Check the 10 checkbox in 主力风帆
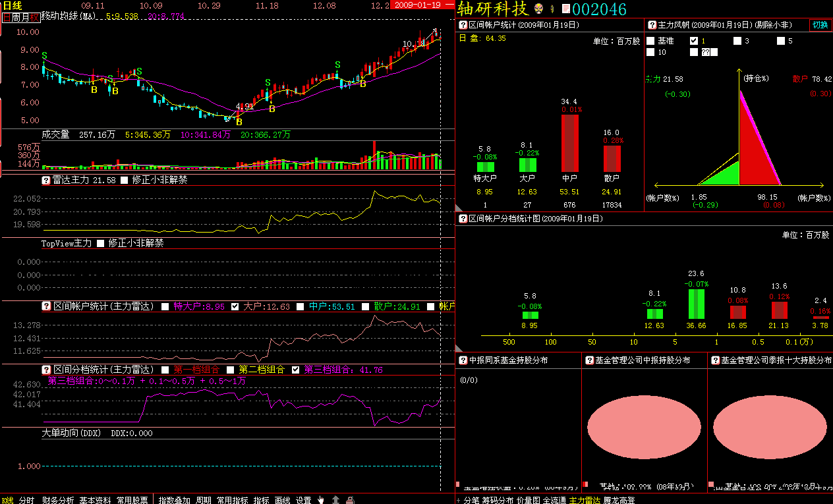 [x=650, y=52]
